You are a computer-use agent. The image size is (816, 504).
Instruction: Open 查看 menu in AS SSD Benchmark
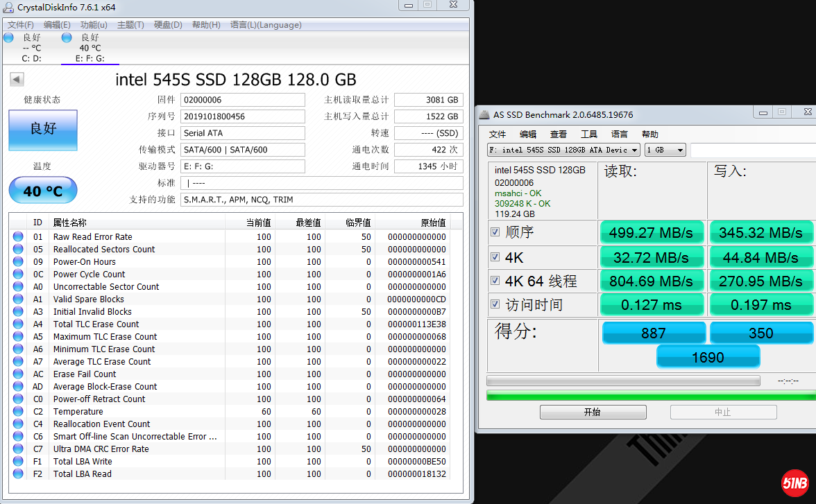[x=559, y=134]
